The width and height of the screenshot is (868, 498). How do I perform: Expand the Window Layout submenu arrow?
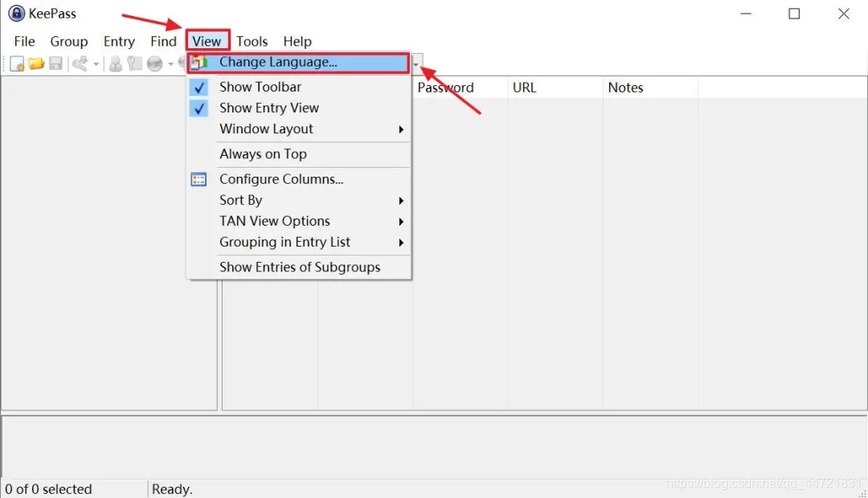tap(401, 129)
